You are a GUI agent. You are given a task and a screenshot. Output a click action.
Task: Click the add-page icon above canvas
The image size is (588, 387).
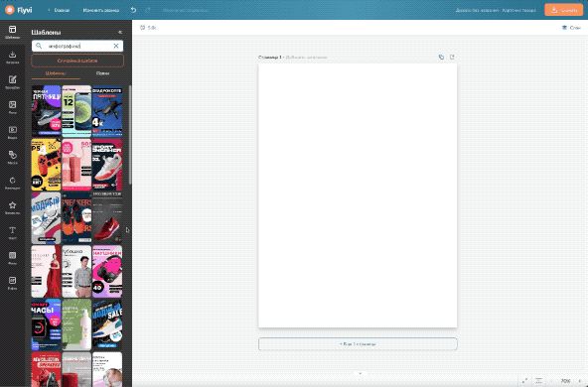click(x=452, y=57)
